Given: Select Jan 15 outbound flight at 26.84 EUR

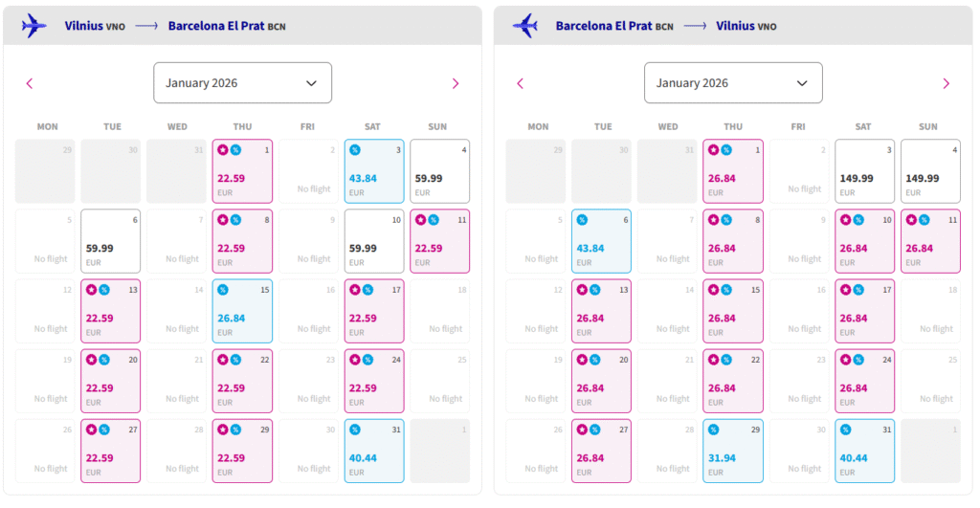Looking at the screenshot, I should [242, 312].
